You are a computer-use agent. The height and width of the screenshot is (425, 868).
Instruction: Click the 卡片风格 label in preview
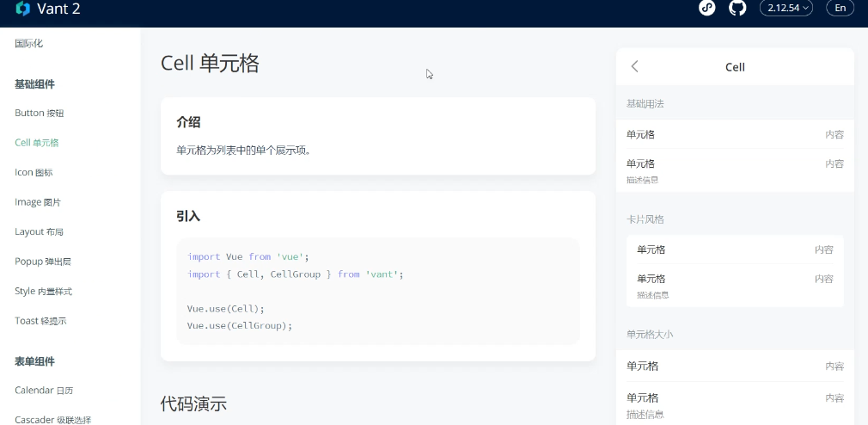(645, 219)
